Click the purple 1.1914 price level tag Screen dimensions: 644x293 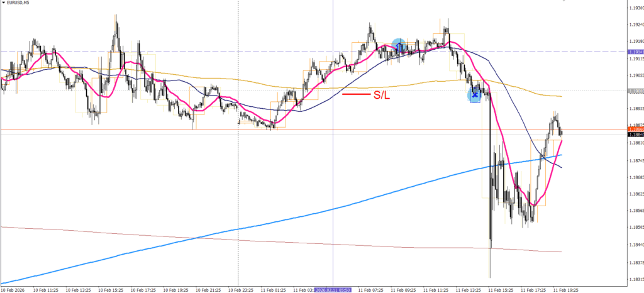[635, 52]
